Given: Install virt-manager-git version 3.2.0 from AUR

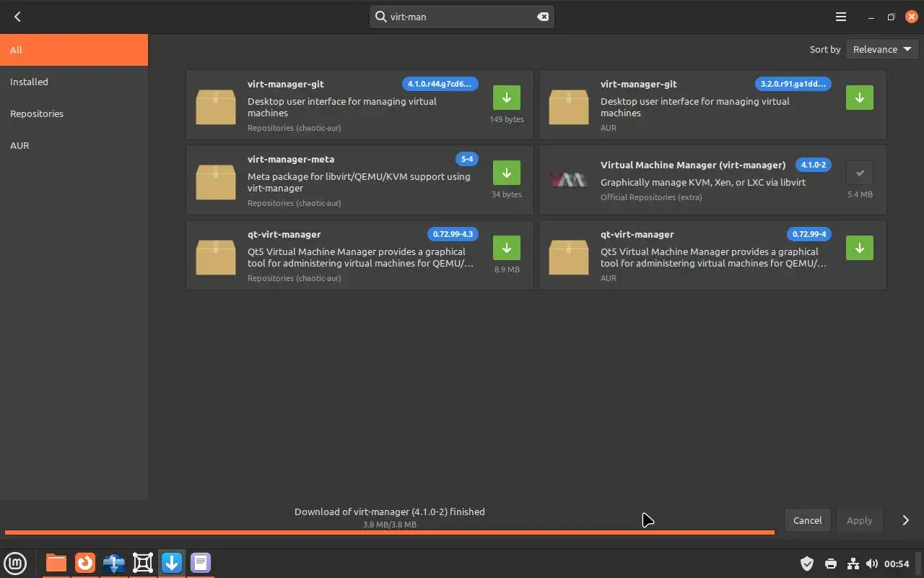Looking at the screenshot, I should 860,98.
